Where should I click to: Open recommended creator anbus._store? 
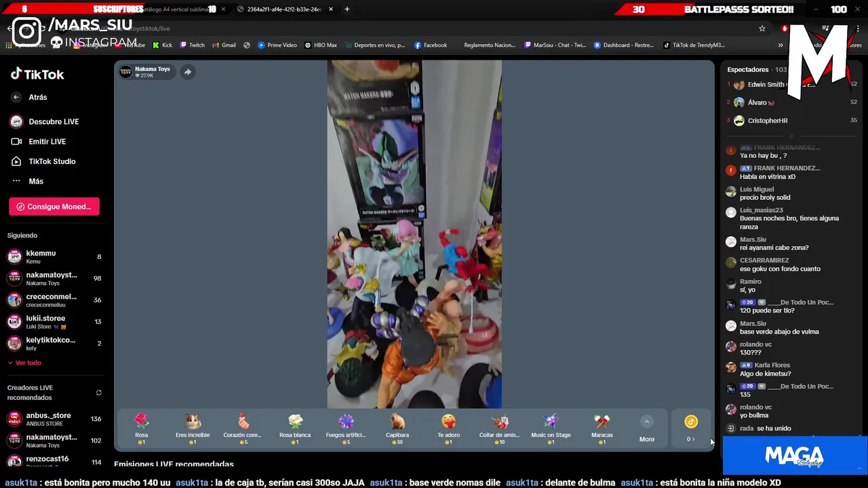(x=54, y=419)
